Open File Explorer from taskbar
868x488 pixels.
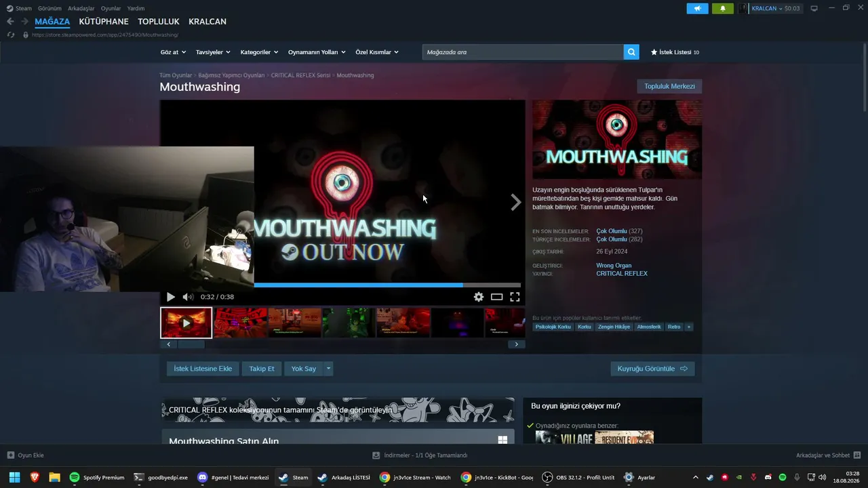coord(54,477)
